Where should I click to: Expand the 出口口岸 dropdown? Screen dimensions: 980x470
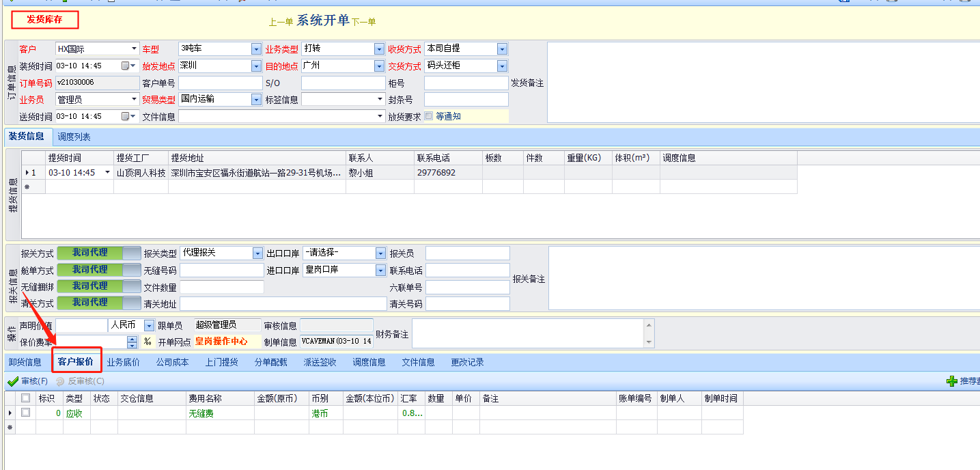tap(380, 253)
